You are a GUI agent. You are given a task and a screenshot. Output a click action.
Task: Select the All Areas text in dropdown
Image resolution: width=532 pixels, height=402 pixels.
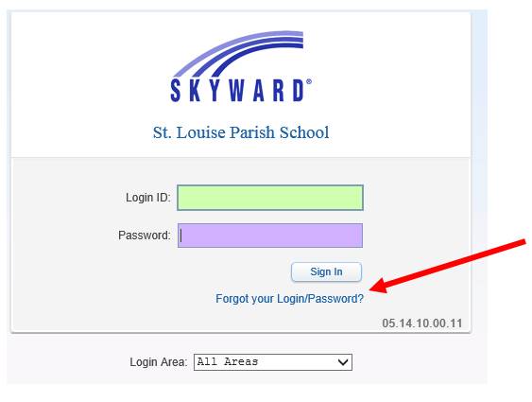tap(228, 361)
